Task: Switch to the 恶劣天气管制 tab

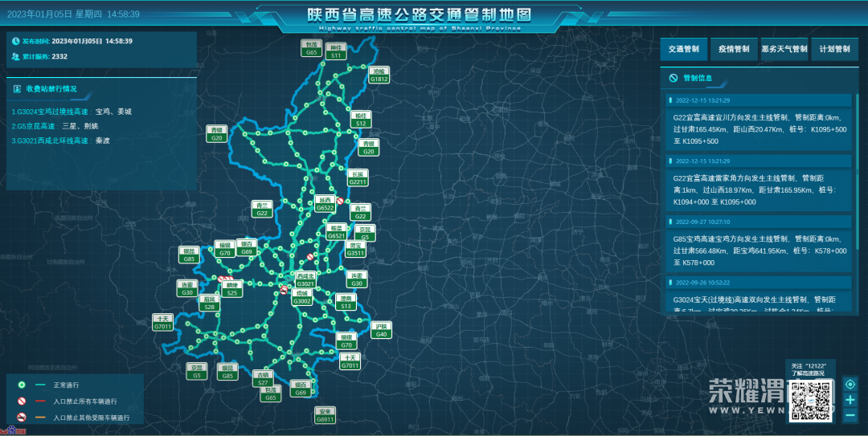Action: tap(784, 49)
